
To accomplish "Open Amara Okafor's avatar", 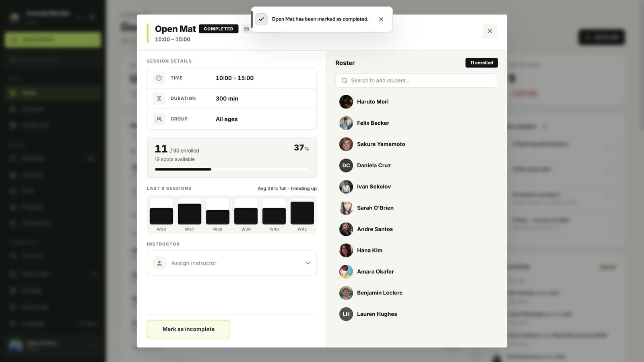I will (346, 271).
